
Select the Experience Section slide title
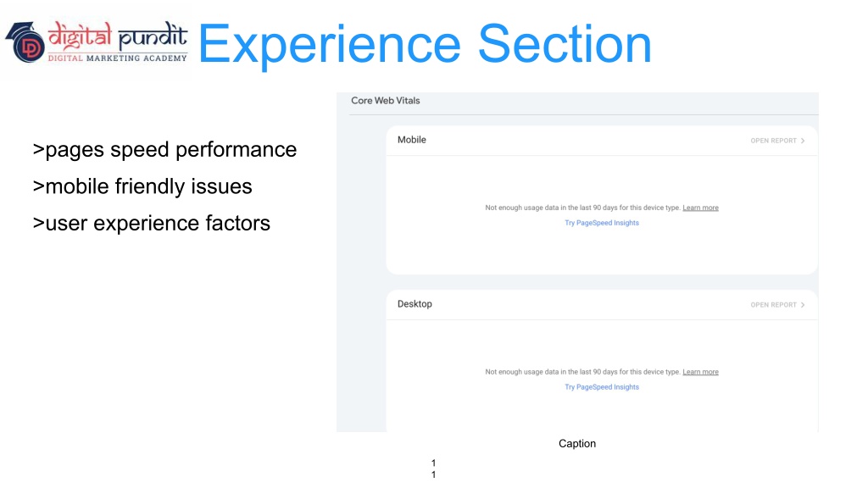pos(425,44)
